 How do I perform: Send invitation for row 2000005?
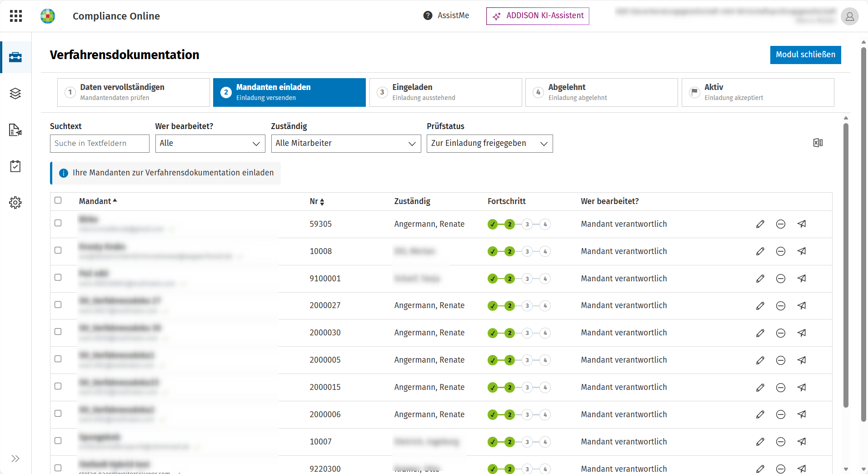click(x=802, y=360)
